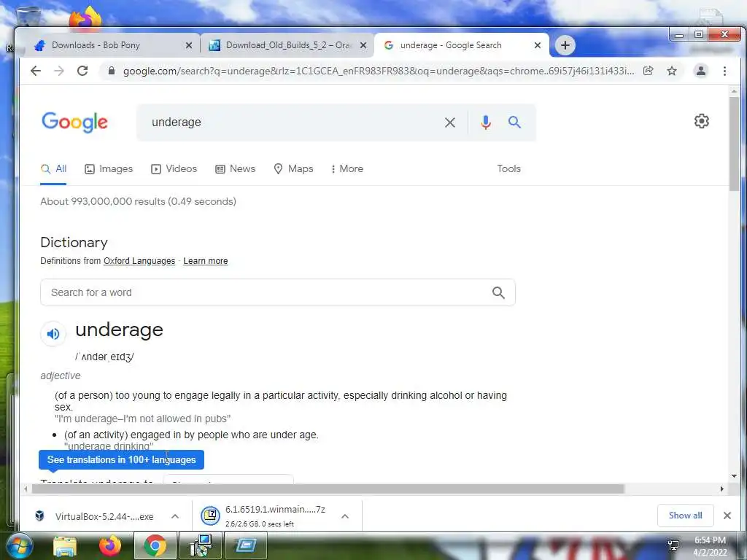Open search Tools options
This screenshot has width=747, height=560.
(x=508, y=169)
